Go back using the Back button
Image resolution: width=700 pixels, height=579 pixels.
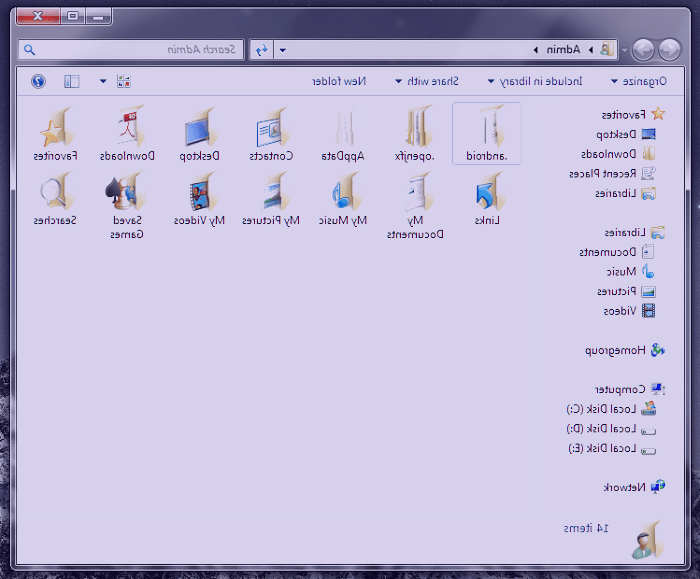(x=667, y=49)
